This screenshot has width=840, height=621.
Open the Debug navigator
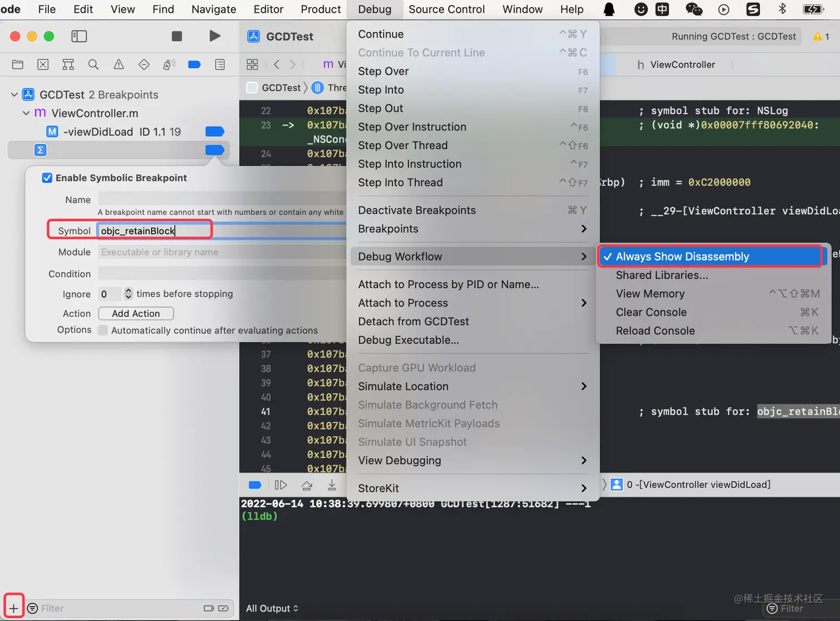pyautogui.click(x=169, y=64)
